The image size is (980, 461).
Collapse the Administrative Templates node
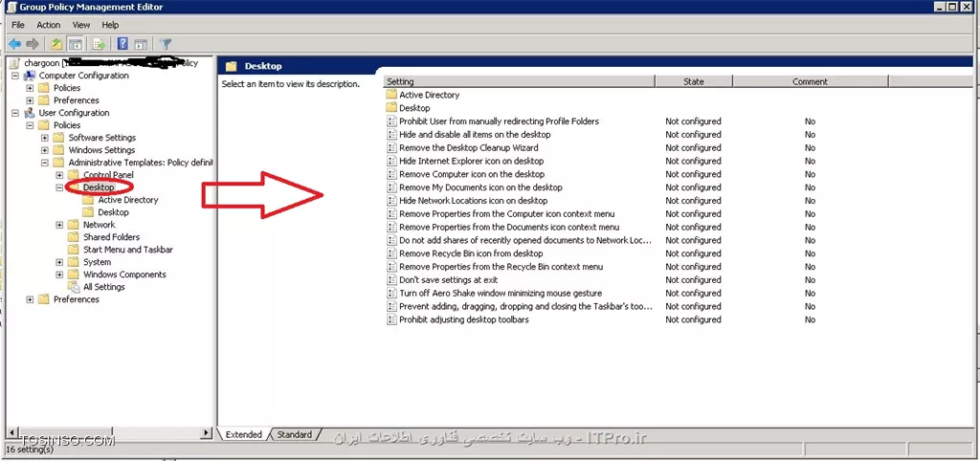44,163
